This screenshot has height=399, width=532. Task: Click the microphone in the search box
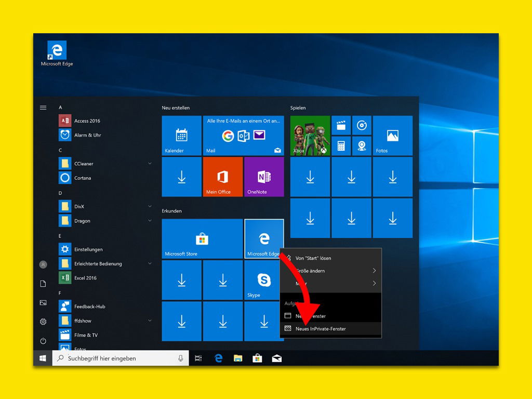[180, 358]
